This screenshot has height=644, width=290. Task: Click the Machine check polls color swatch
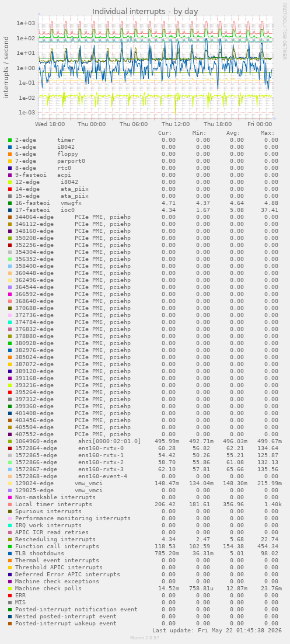10,588
